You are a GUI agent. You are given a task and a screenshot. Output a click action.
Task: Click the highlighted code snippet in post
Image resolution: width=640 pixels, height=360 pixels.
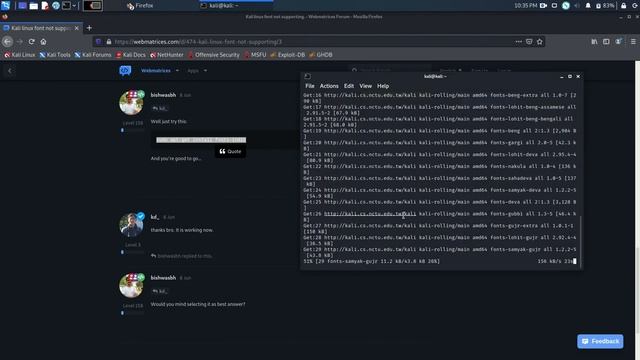(x=201, y=140)
